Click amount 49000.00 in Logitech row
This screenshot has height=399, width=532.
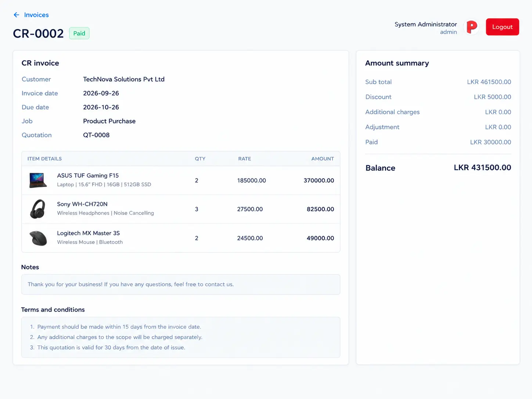tap(320, 238)
